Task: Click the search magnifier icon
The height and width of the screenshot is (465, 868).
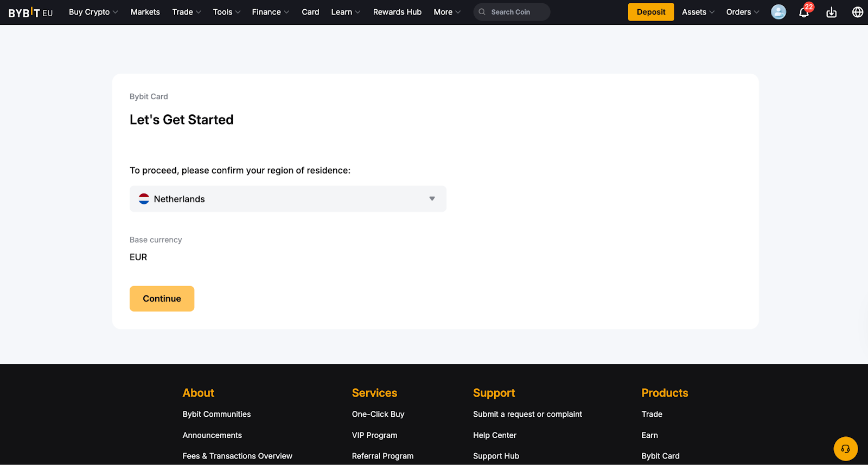Action: click(482, 12)
